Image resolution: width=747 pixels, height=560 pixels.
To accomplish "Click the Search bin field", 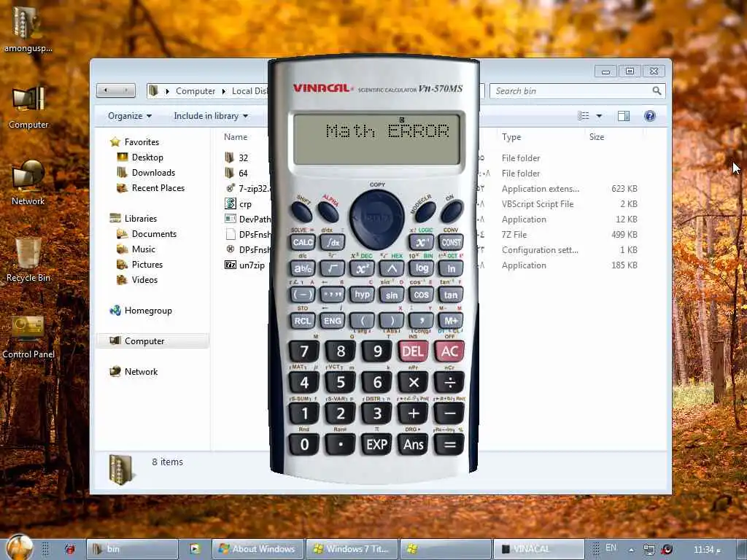I will [x=578, y=91].
